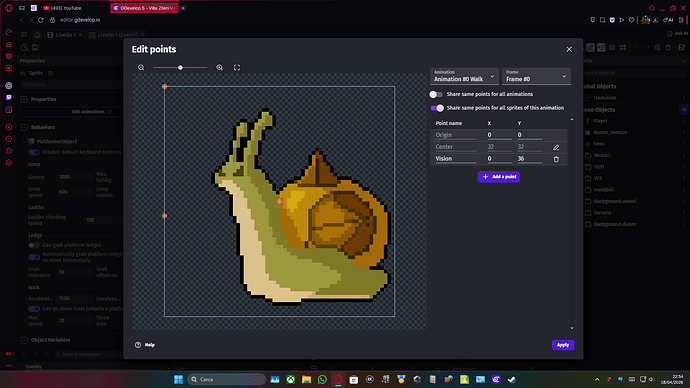This screenshot has width=690, height=388.
Task: Edit the Vision point Y value 36
Action: (x=529, y=159)
